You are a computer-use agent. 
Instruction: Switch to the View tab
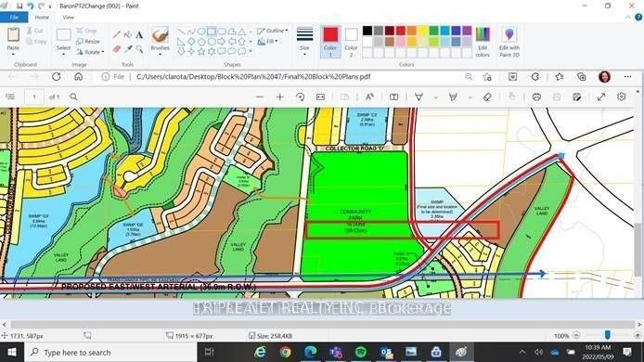click(x=68, y=18)
